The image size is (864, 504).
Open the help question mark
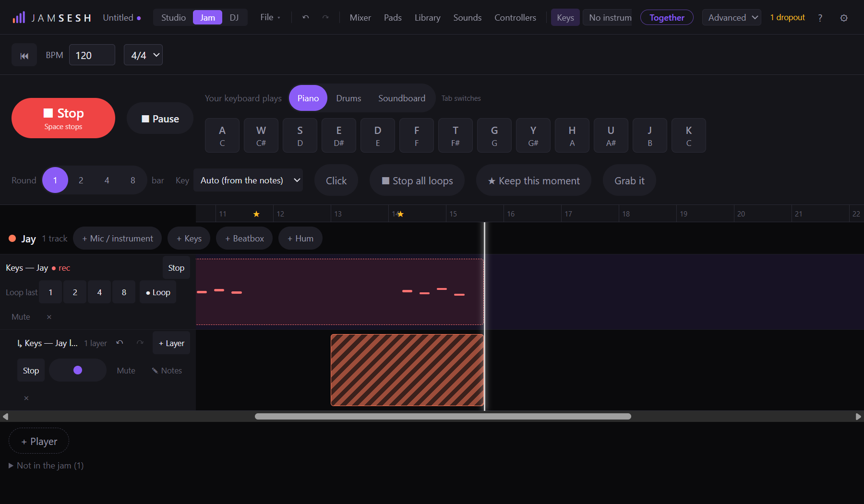pyautogui.click(x=820, y=18)
